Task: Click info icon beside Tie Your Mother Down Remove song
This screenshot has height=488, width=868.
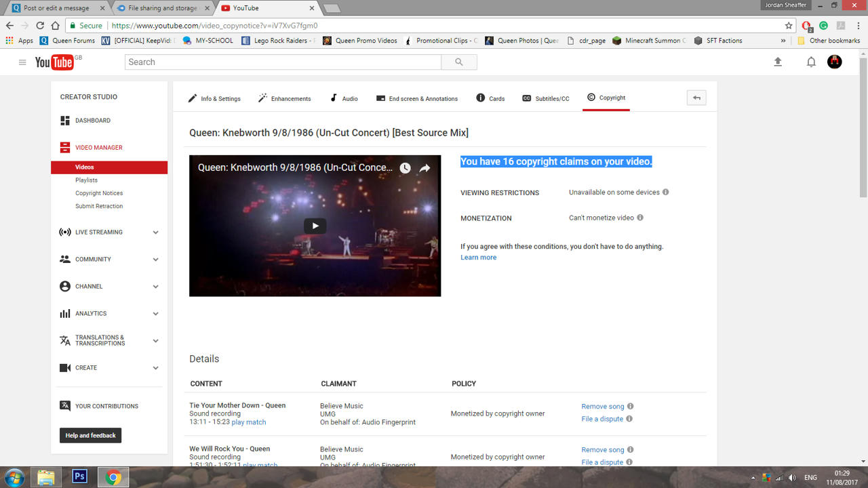Action: click(x=630, y=406)
